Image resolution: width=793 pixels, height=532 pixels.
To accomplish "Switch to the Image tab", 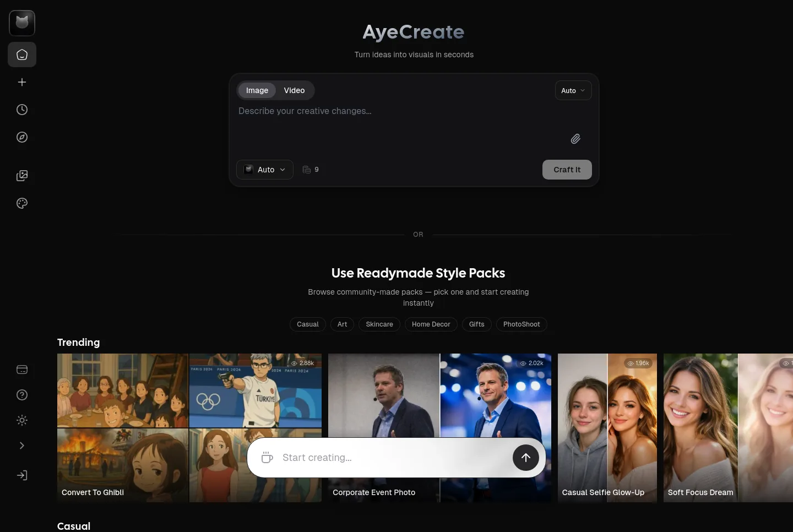I will 257,90.
